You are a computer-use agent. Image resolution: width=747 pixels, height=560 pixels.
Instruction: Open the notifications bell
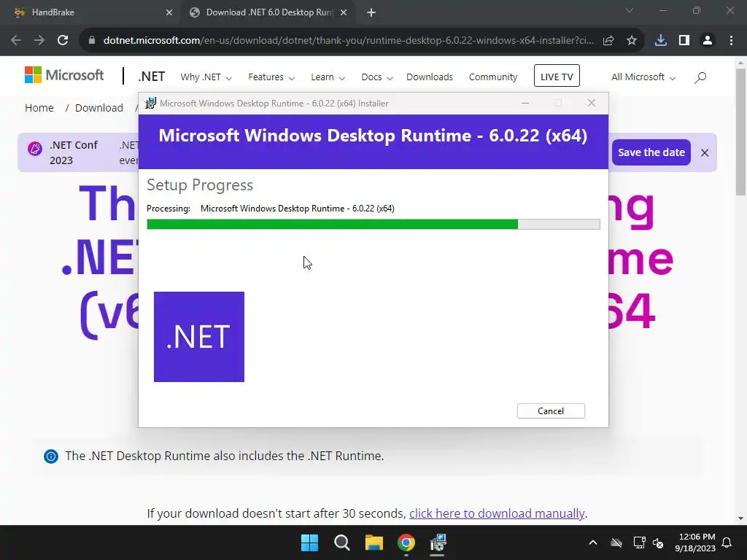(727, 542)
